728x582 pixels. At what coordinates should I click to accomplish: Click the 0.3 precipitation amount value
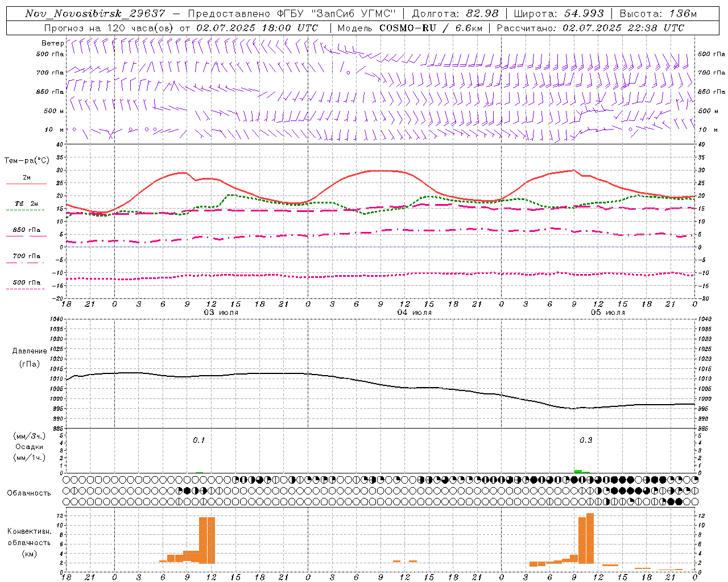pyautogui.click(x=586, y=440)
